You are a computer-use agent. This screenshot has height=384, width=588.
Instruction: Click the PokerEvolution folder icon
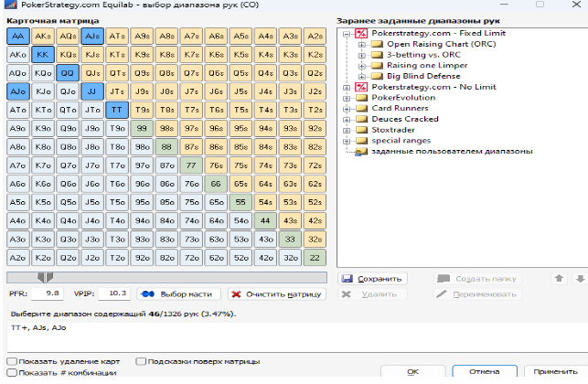tap(361, 98)
